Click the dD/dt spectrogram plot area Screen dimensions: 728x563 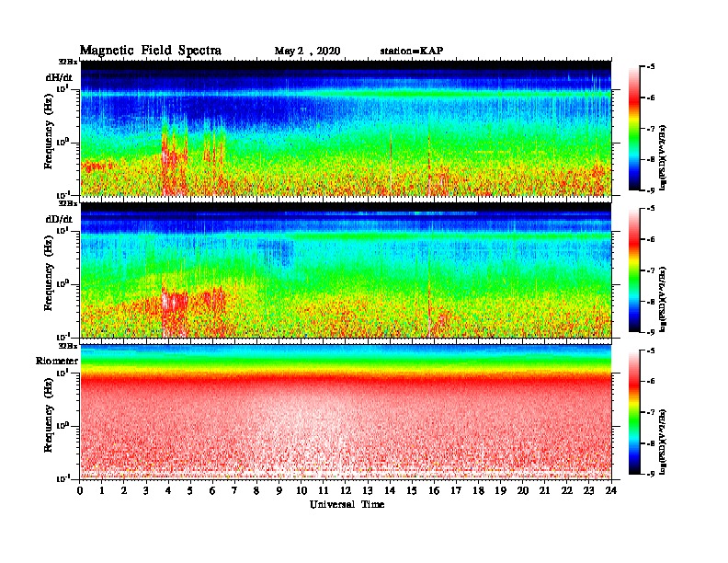(346, 270)
